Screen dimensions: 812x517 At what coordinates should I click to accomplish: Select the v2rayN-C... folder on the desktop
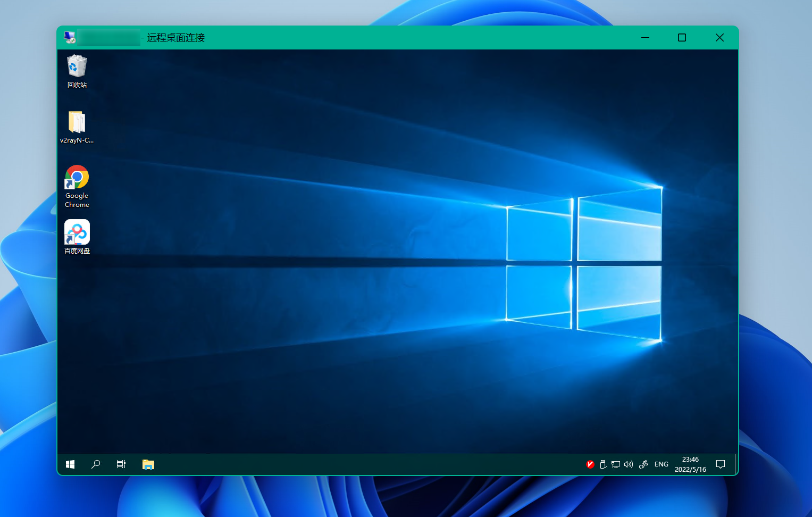tap(77, 127)
